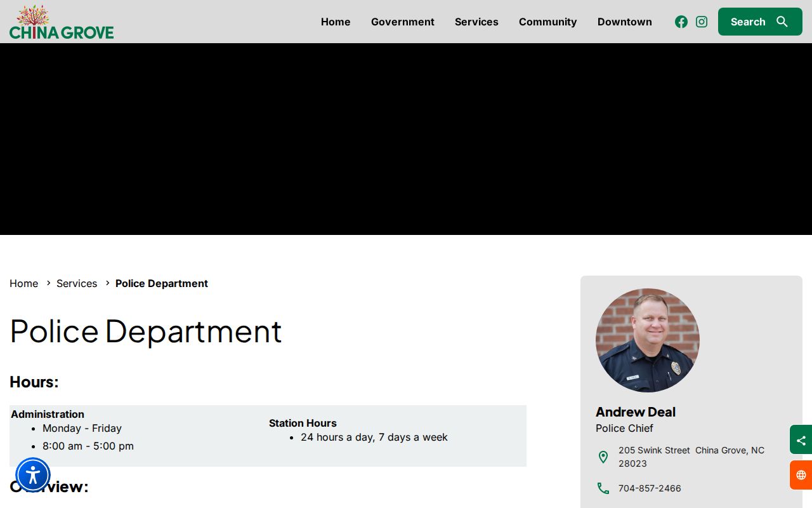Open the Instagram icon in header
The width and height of the screenshot is (812, 508).
[702, 22]
